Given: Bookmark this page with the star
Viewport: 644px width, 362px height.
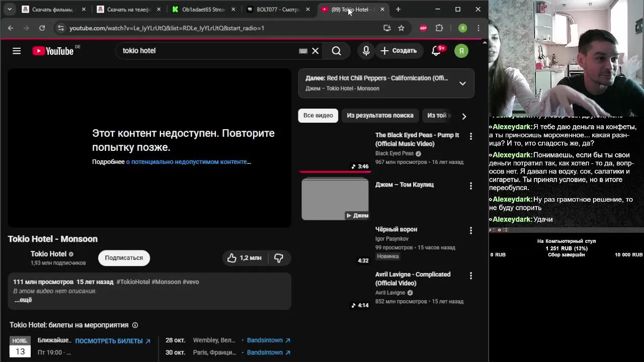Looking at the screenshot, I should [x=401, y=28].
